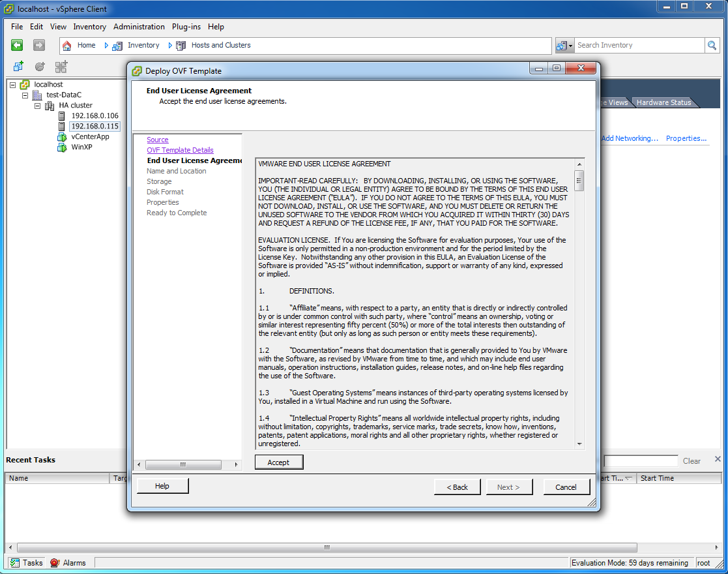The image size is (728, 574).
Task: Select WinXP in the inventory tree
Action: [x=81, y=147]
